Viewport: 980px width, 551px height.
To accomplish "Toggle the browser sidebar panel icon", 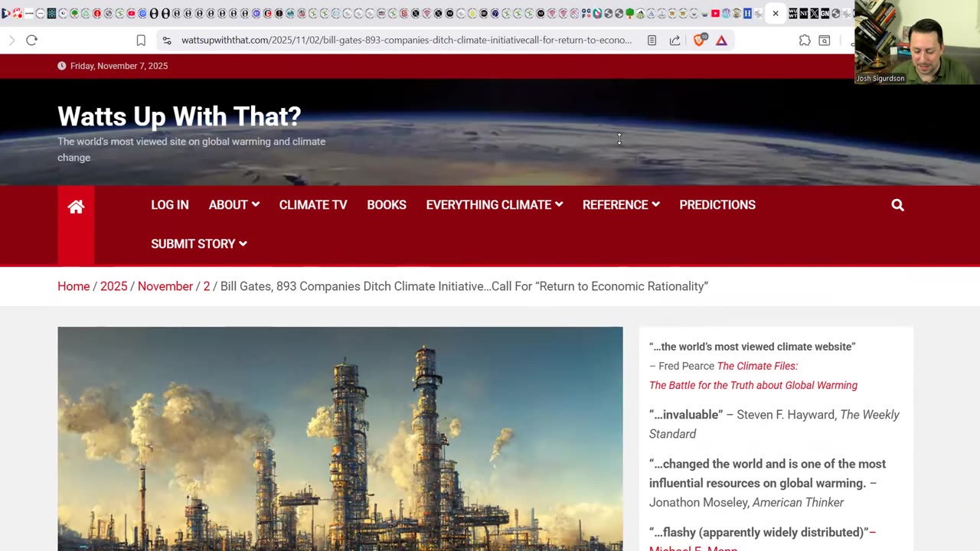I will click(x=825, y=41).
